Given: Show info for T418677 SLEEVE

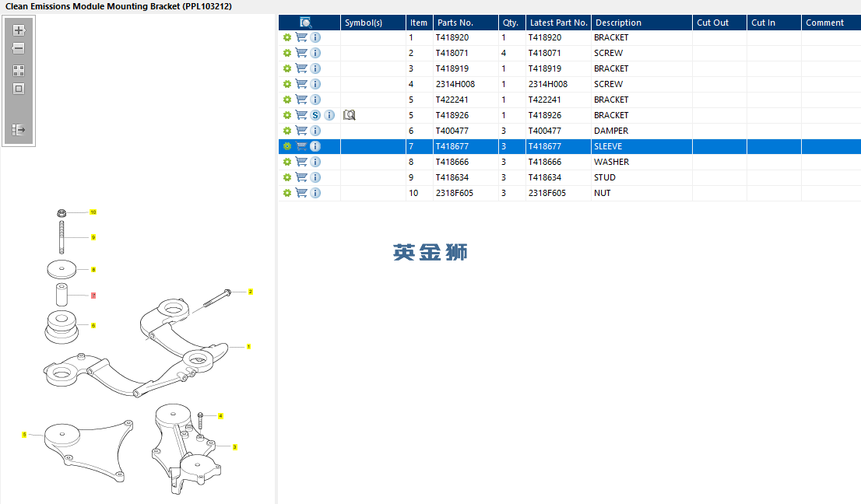Looking at the screenshot, I should (x=315, y=146).
